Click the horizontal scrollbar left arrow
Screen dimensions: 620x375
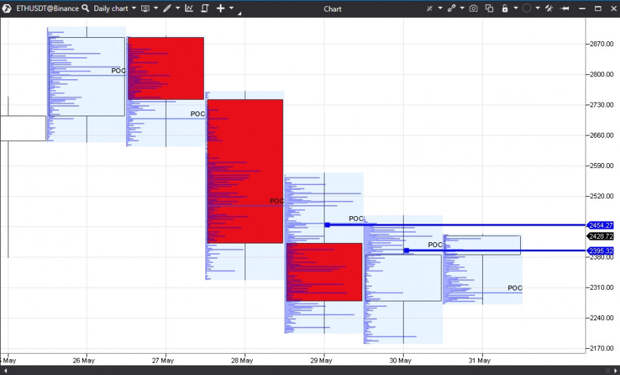pyautogui.click(x=5, y=370)
